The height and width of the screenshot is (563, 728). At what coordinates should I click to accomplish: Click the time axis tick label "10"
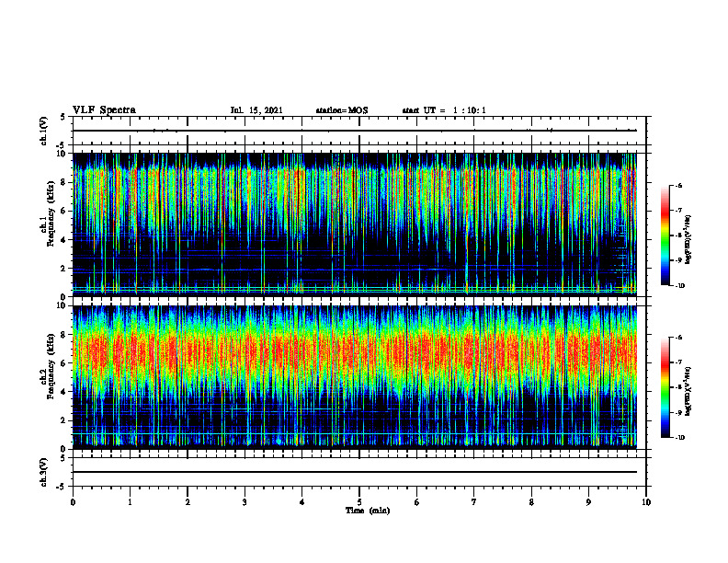(646, 502)
